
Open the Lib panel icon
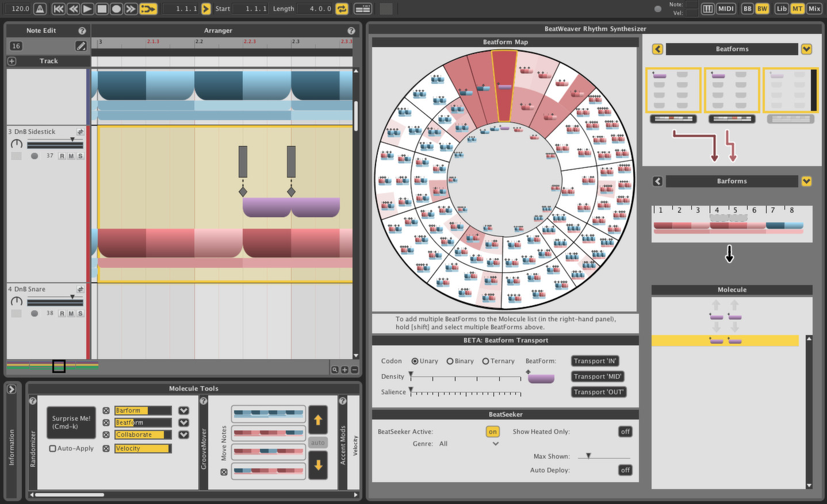pyautogui.click(x=780, y=9)
